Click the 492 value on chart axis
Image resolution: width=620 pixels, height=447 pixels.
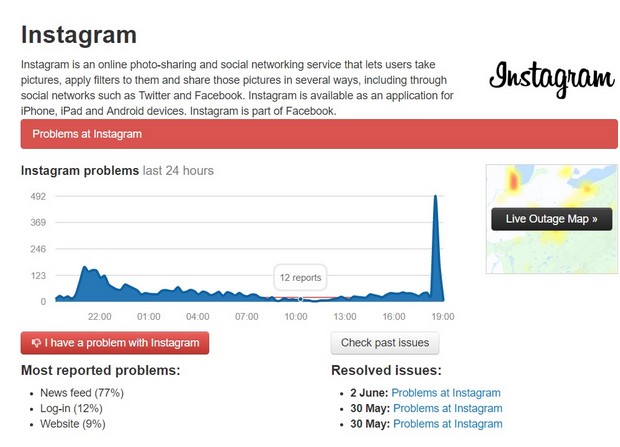(38, 196)
